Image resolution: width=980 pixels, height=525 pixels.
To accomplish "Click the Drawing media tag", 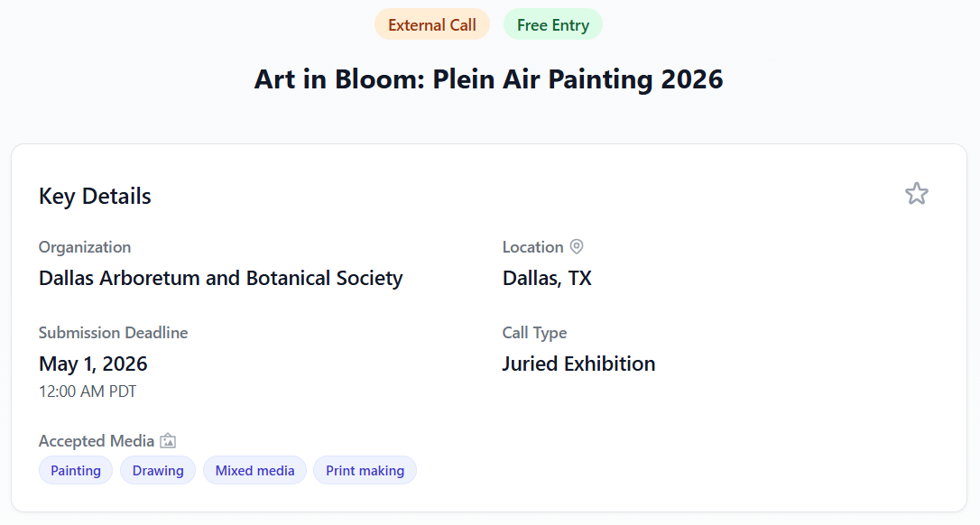I will (x=157, y=470).
